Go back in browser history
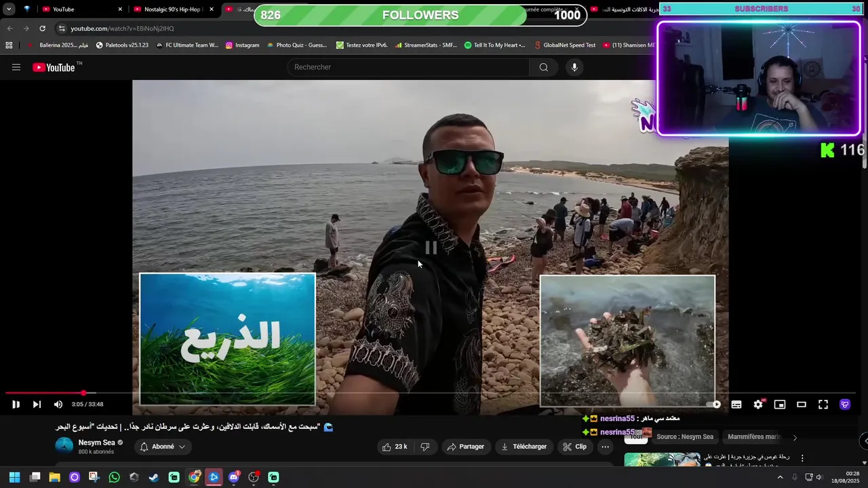Screen dimensions: 868x488 (x=9, y=28)
